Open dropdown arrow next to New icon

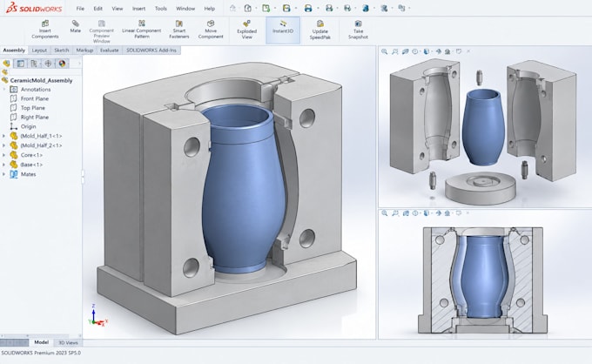point(257,8)
